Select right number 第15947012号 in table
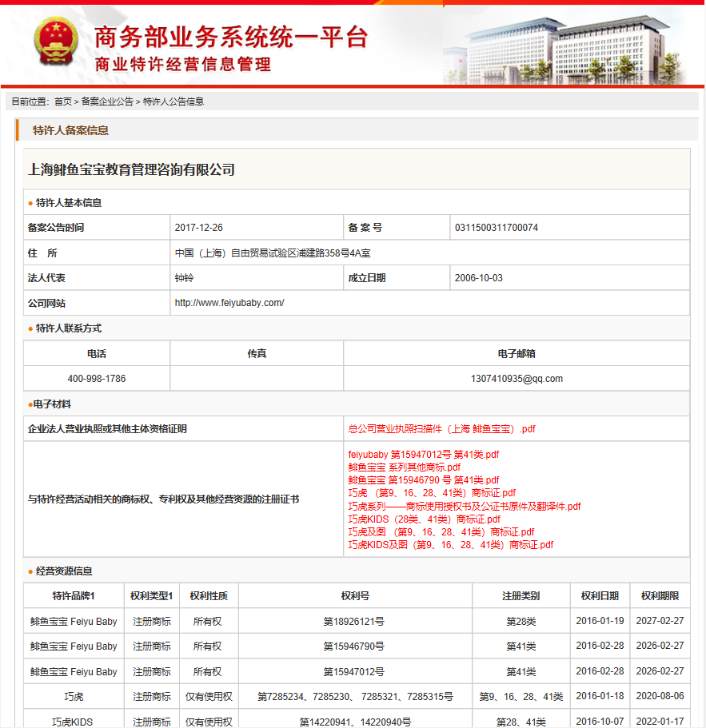The height and width of the screenshot is (728, 706). pos(354,672)
